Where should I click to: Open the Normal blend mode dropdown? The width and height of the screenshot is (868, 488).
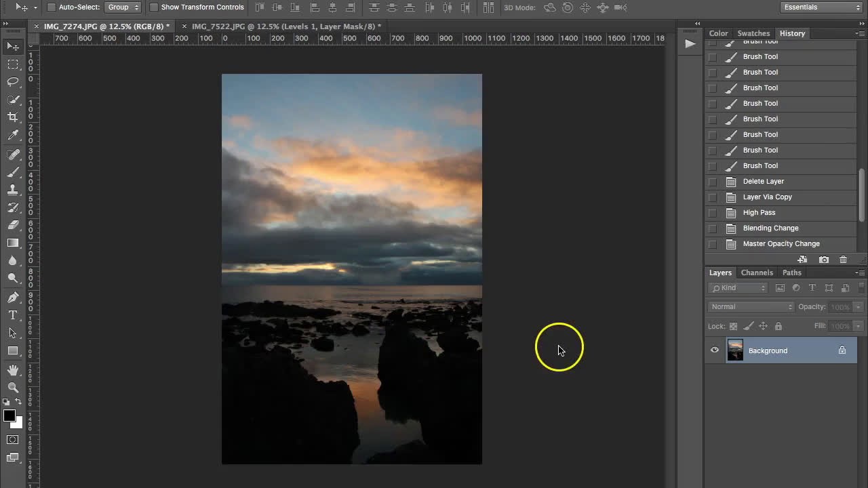click(749, 306)
